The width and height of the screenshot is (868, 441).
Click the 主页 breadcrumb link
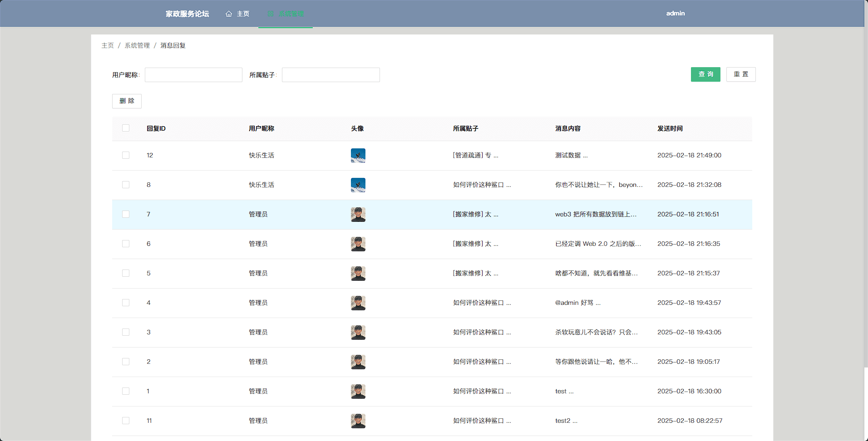tap(108, 46)
